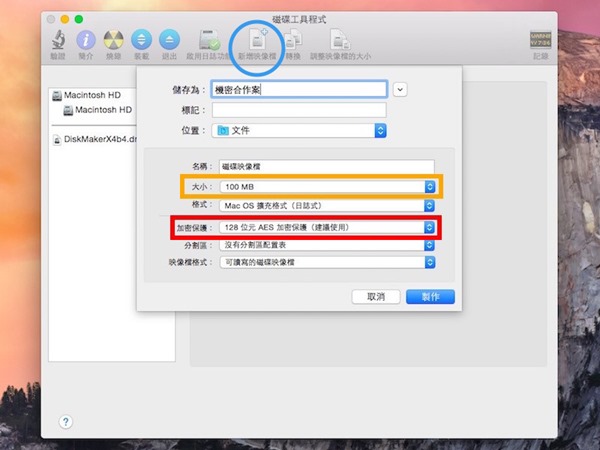Click the Burn (燒錄) toolbar icon
Viewport: 600px width, 450px height.
coord(114,40)
